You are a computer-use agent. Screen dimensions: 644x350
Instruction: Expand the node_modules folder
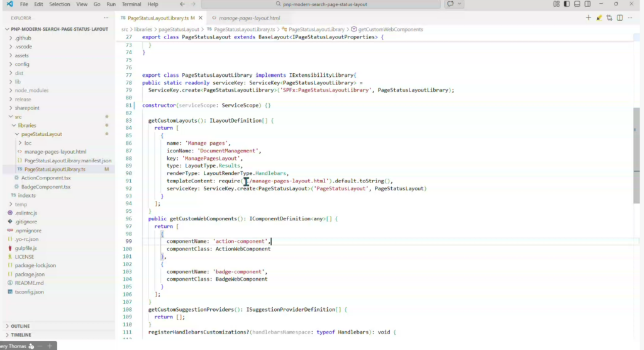[x=31, y=90]
